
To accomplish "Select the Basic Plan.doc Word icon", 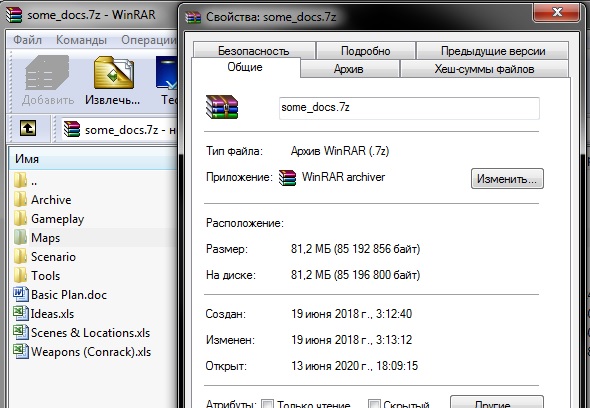I will pyautogui.click(x=21, y=294).
